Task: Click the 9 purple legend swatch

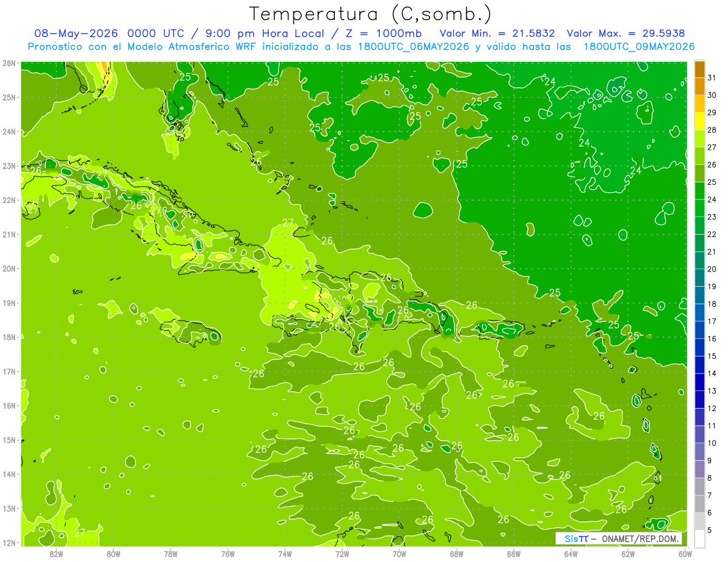Action: pyautogui.click(x=699, y=452)
